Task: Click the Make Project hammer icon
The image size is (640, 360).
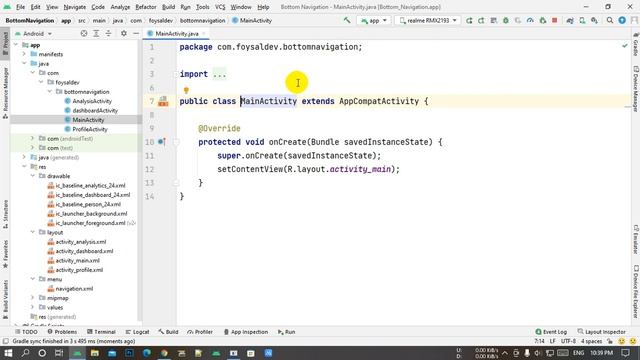Action: (x=347, y=20)
